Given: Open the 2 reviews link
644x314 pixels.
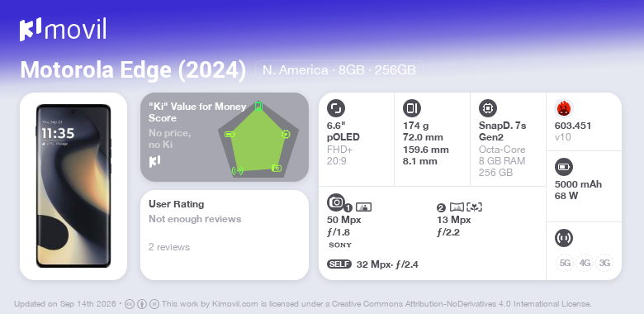Looking at the screenshot, I should (169, 247).
